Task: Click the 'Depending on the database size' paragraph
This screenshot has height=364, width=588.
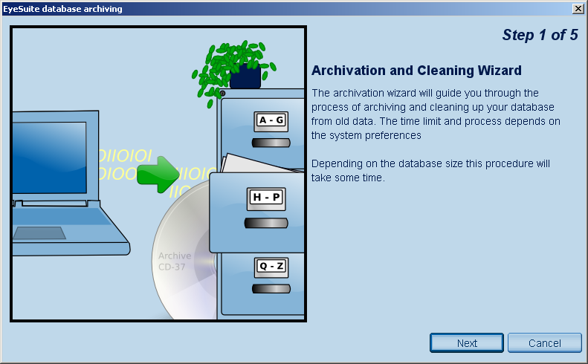Action: pos(431,171)
